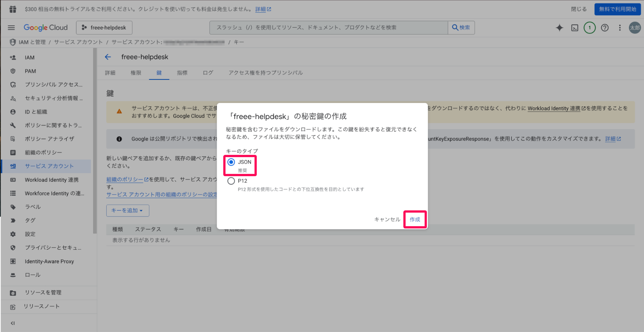The image size is (644, 332).
Task: Click the 検索 search button
Action: tap(461, 28)
